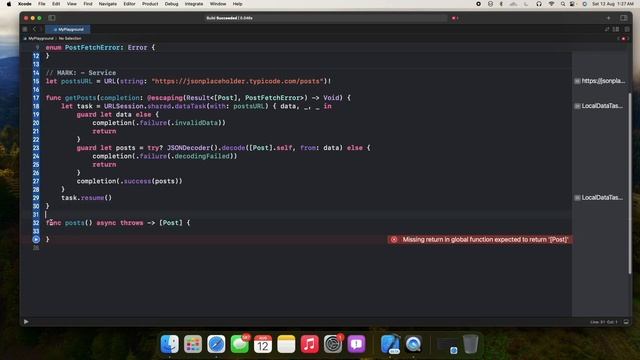The image size is (640, 360).
Task: Open the Xcode application menu
Action: (24, 4)
